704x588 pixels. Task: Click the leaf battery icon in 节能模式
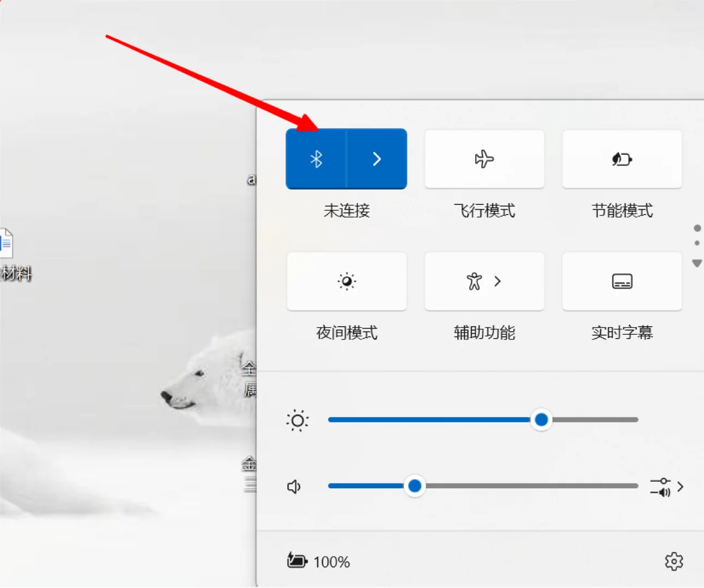[x=622, y=159]
